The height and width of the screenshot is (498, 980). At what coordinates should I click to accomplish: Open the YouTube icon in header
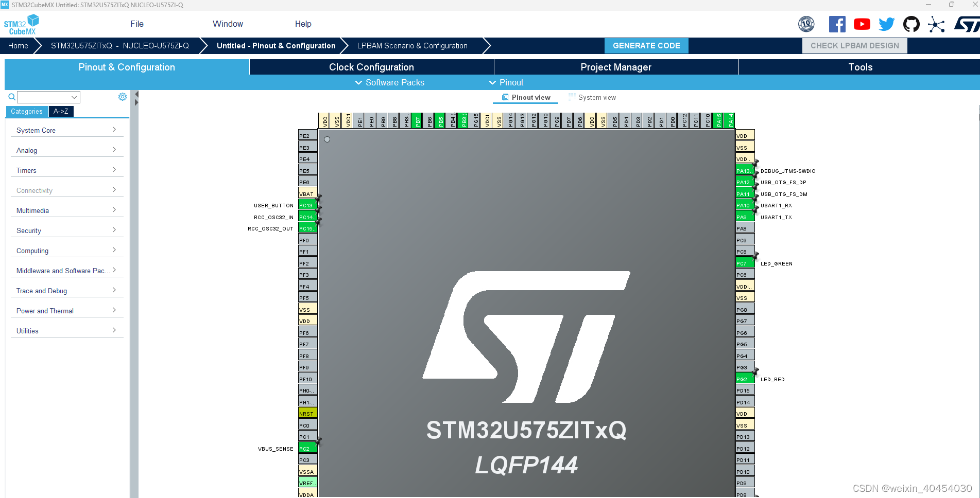[862, 24]
